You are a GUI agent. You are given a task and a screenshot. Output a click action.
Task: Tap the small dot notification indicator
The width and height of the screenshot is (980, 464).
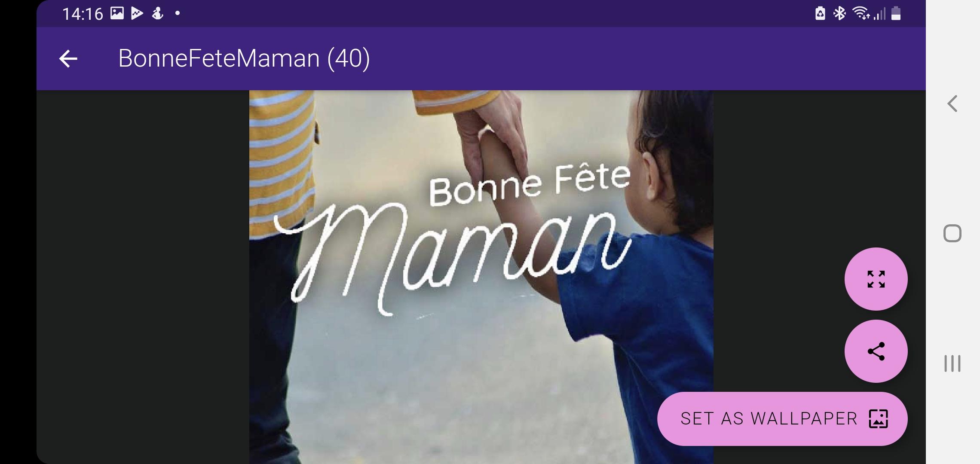click(x=178, y=13)
